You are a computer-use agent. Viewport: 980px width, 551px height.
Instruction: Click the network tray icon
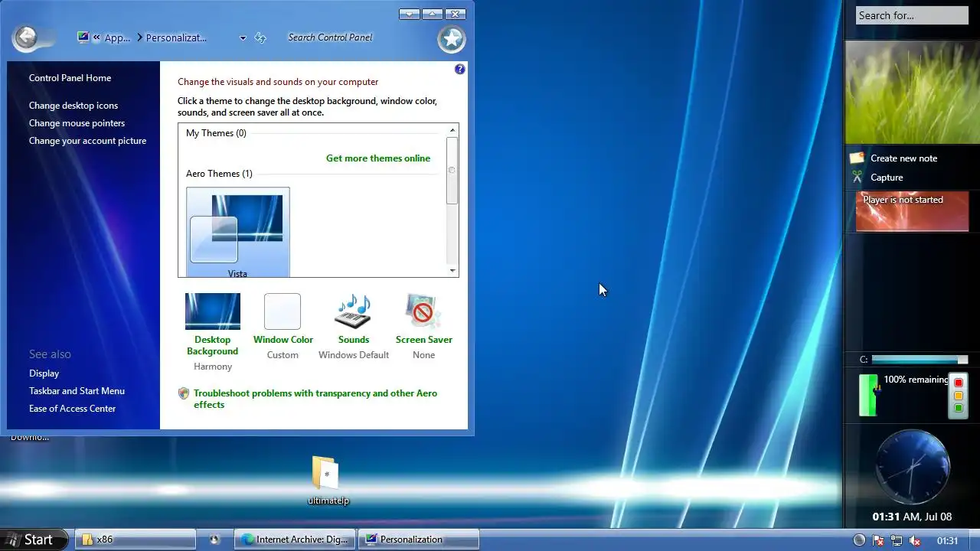(897, 540)
